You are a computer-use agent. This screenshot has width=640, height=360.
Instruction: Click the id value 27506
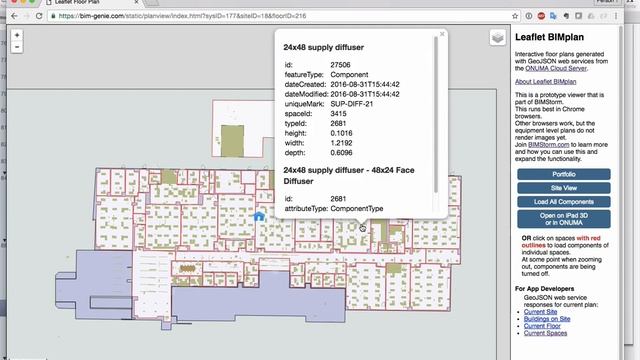(x=340, y=65)
